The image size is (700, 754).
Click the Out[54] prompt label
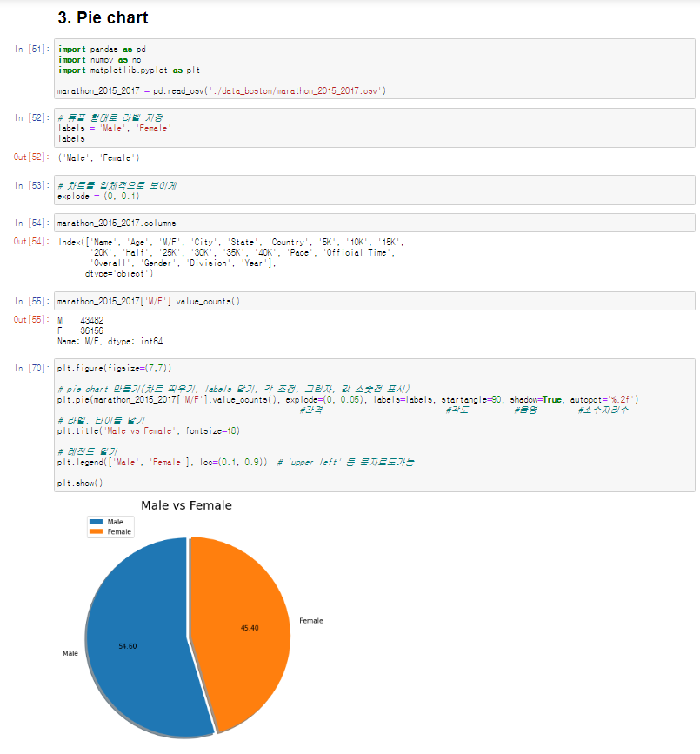pyautogui.click(x=31, y=242)
